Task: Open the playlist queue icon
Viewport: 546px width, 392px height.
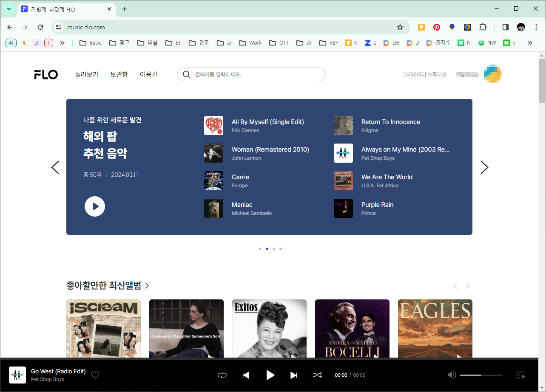Action: (520, 375)
